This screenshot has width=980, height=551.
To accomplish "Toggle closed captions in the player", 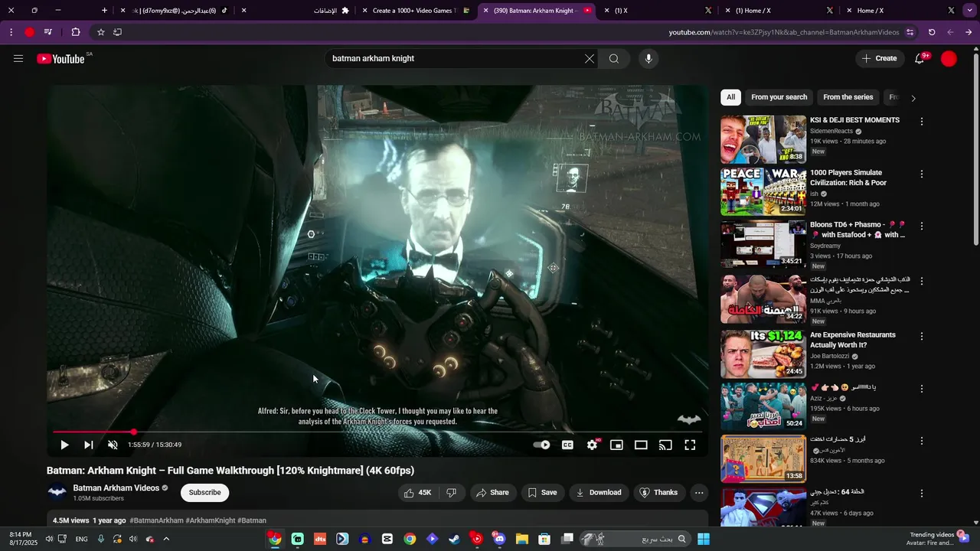I will (567, 445).
